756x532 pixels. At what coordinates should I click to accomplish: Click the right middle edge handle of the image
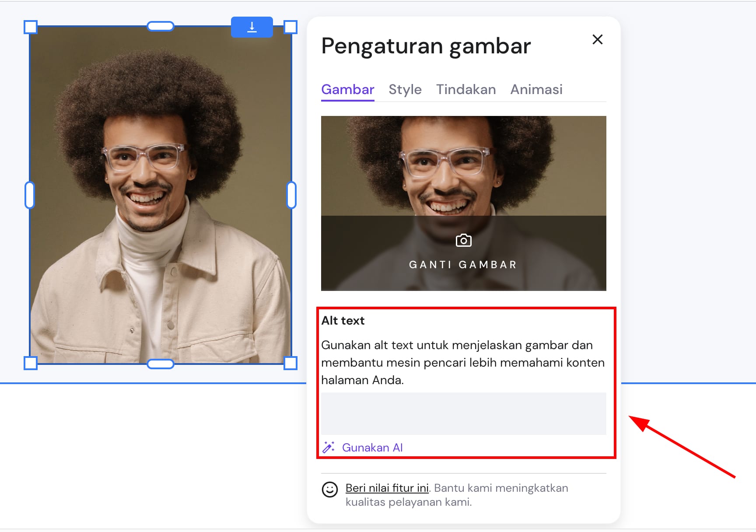[291, 195]
